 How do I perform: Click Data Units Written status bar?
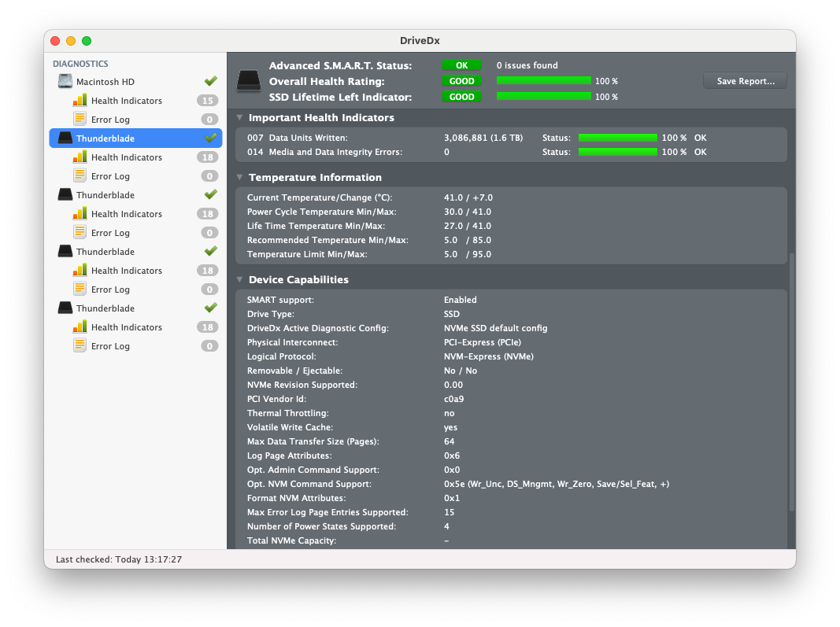618,138
